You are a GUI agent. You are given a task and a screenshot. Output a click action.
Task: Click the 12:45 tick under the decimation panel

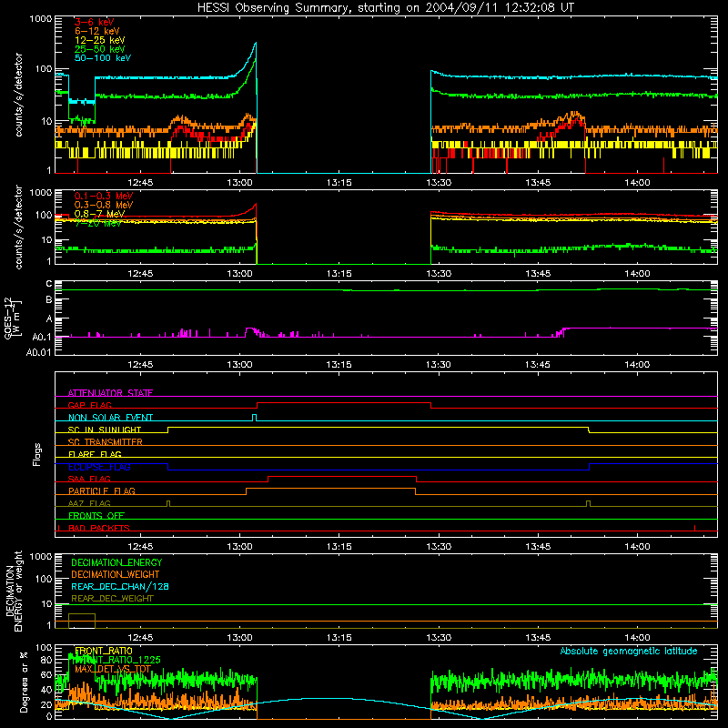[140, 638]
